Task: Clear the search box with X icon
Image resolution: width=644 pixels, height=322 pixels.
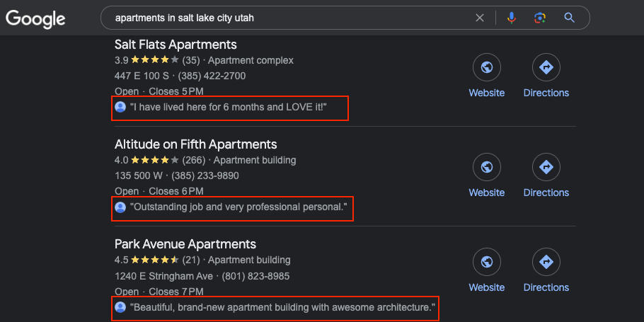Action: click(x=480, y=18)
